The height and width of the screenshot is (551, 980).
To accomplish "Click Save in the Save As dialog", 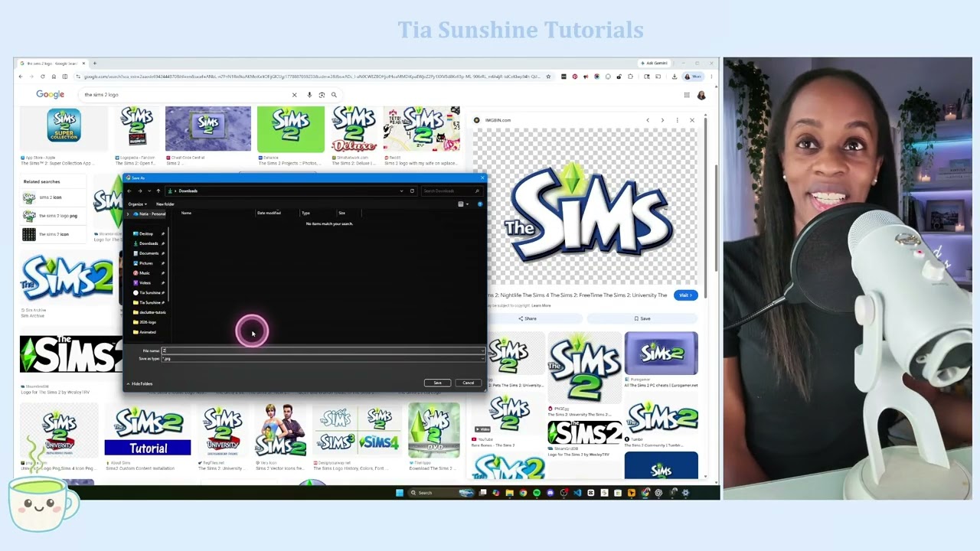I will (437, 383).
